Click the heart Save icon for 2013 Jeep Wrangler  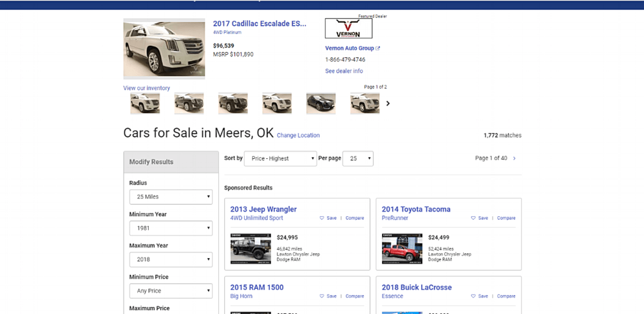pyautogui.click(x=322, y=218)
